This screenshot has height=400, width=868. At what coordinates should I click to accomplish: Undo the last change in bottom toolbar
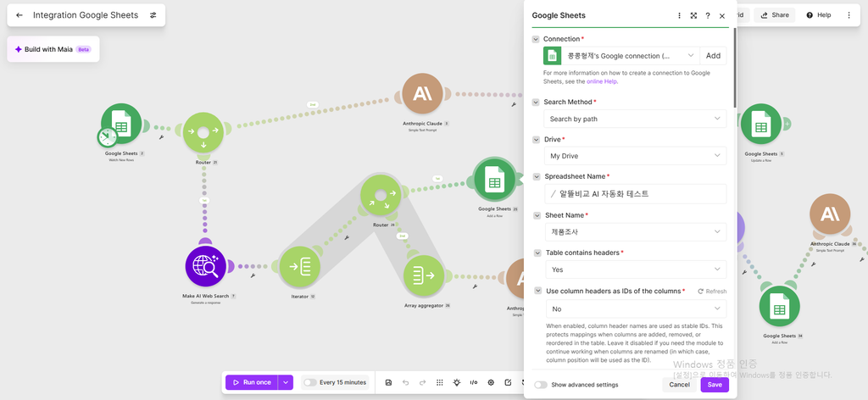click(x=405, y=382)
